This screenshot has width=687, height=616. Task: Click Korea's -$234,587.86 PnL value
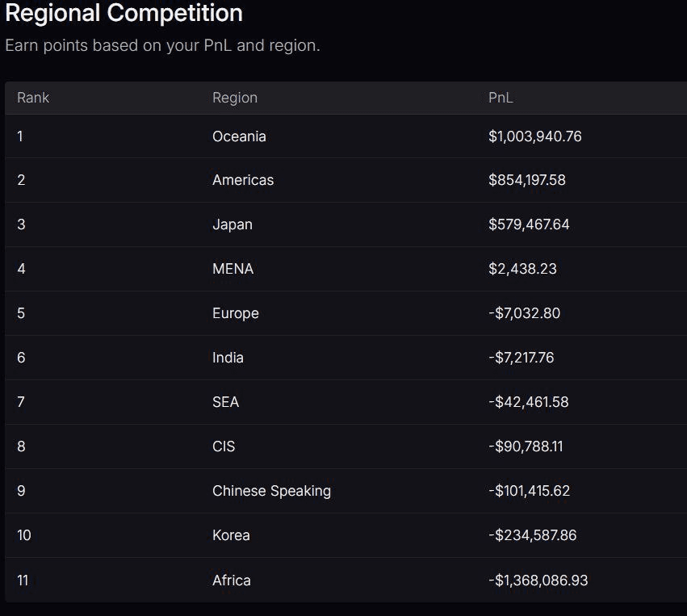(532, 535)
